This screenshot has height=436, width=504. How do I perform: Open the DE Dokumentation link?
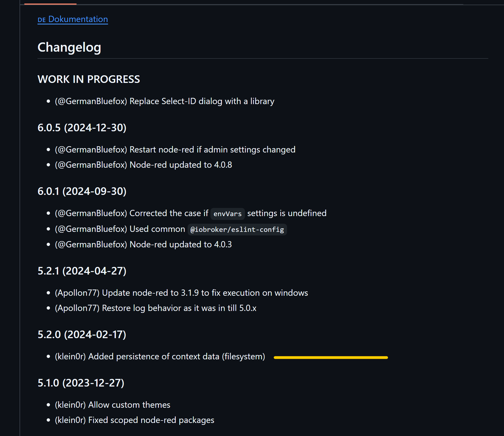[73, 19]
